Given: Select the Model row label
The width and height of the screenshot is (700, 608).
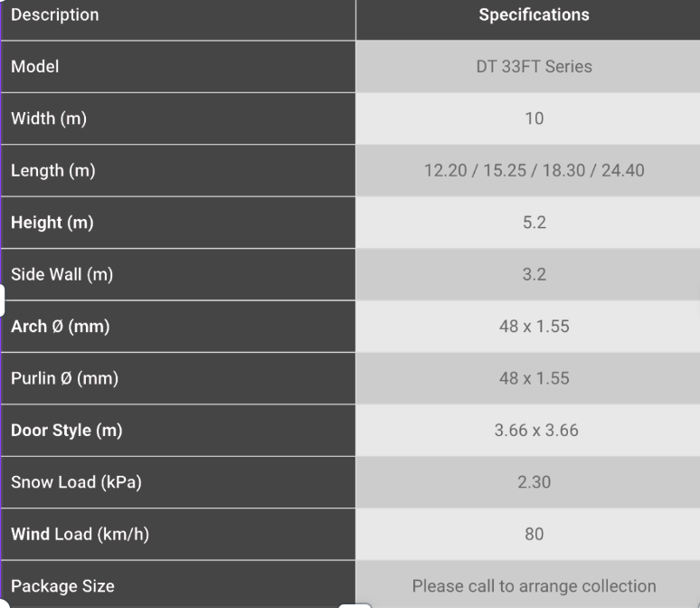Looking at the screenshot, I should (35, 67).
